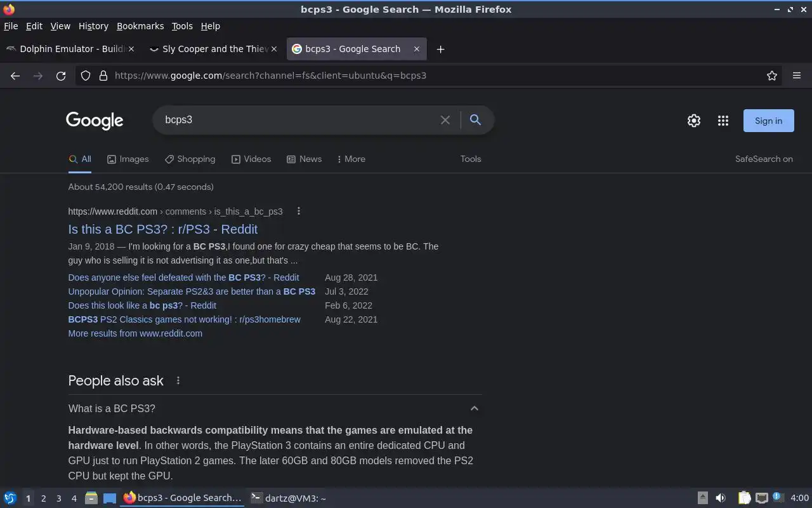Click the Google search input field
The image size is (812, 508).
298,120
